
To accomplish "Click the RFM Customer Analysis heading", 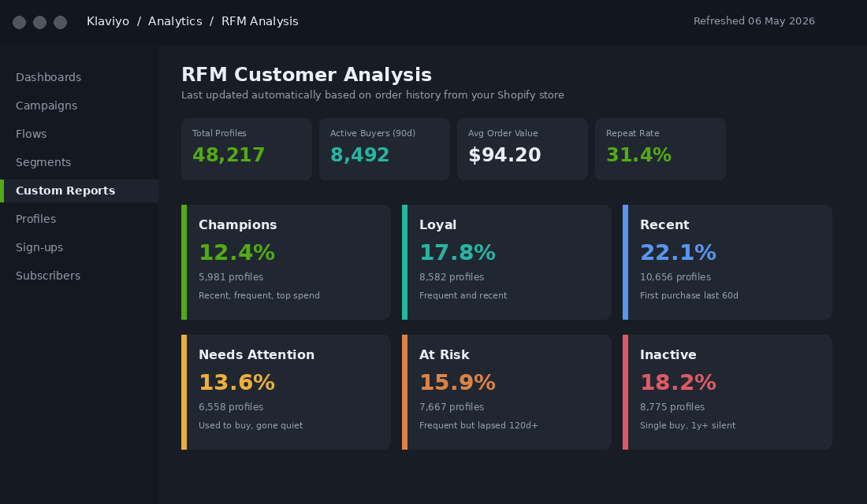I will pos(307,75).
